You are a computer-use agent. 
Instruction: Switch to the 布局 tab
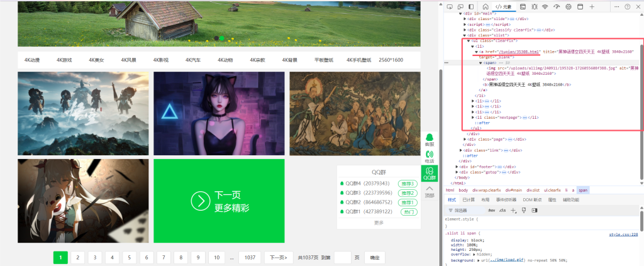[x=485, y=200]
